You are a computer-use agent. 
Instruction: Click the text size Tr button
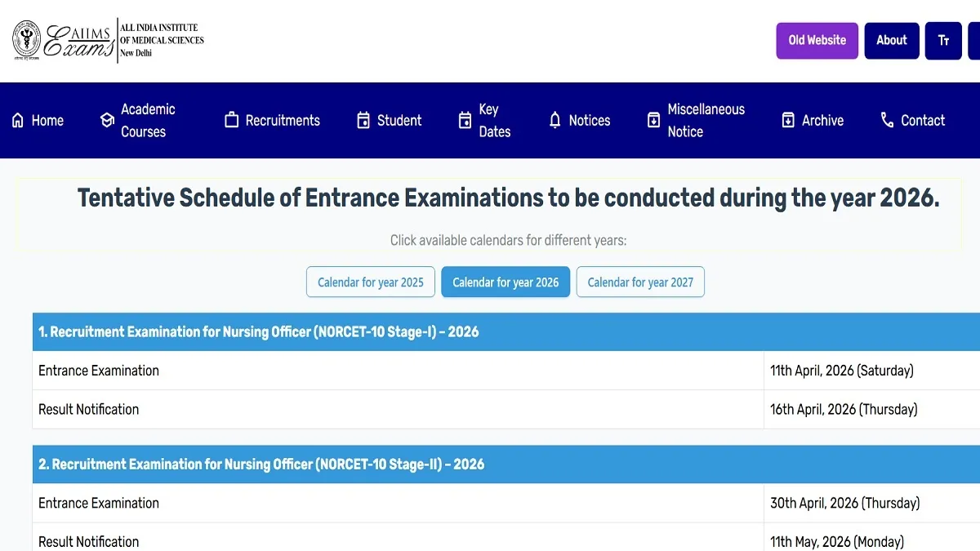[943, 41]
